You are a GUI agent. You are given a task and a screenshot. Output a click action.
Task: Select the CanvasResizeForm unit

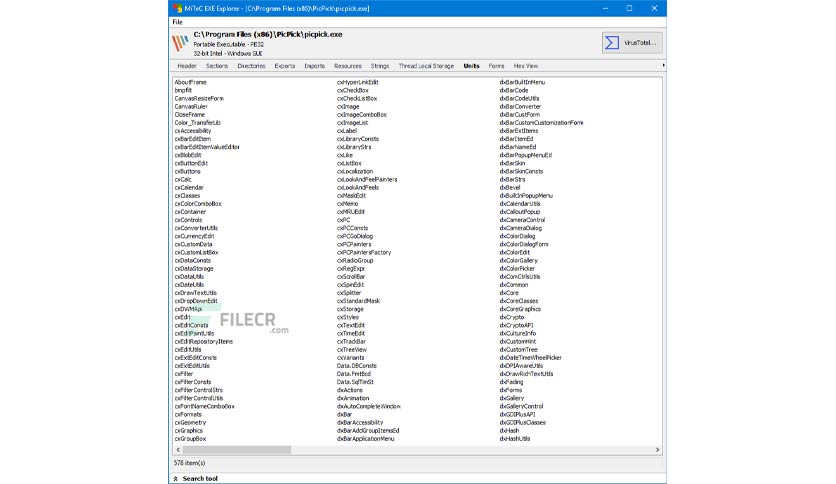pyautogui.click(x=199, y=99)
